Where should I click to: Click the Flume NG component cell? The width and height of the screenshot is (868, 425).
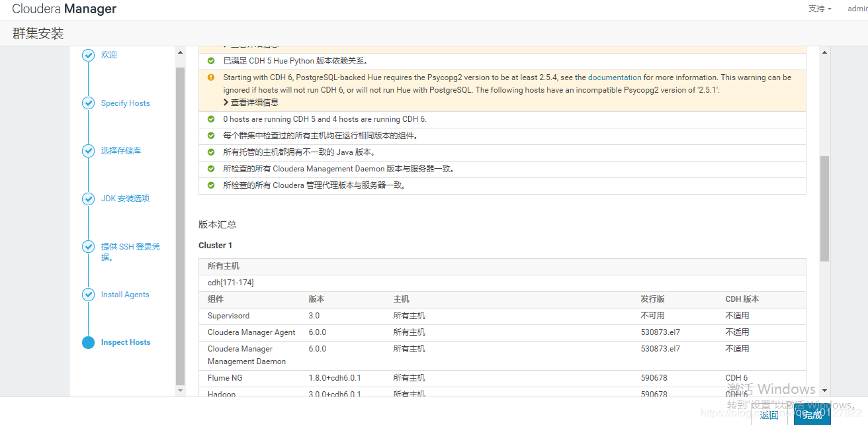pos(224,378)
